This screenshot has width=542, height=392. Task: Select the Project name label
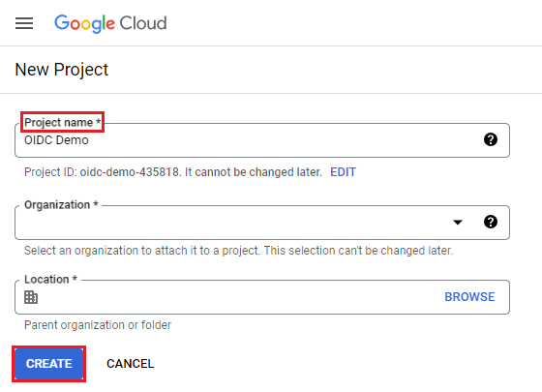(63, 122)
